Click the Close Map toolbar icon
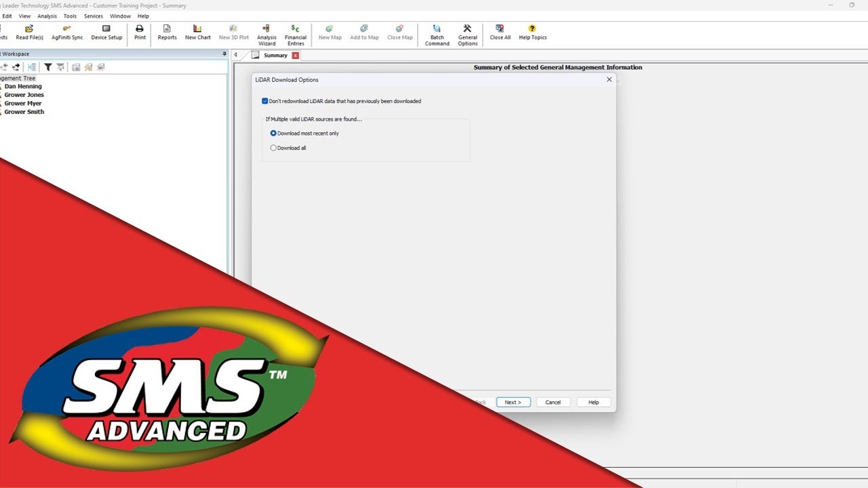 (399, 32)
